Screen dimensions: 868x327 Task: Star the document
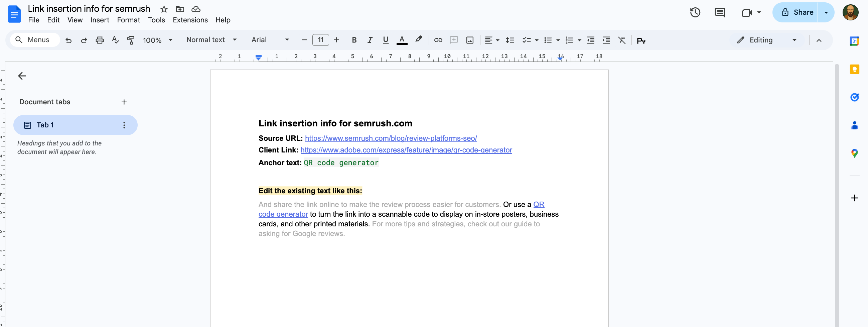[164, 9]
